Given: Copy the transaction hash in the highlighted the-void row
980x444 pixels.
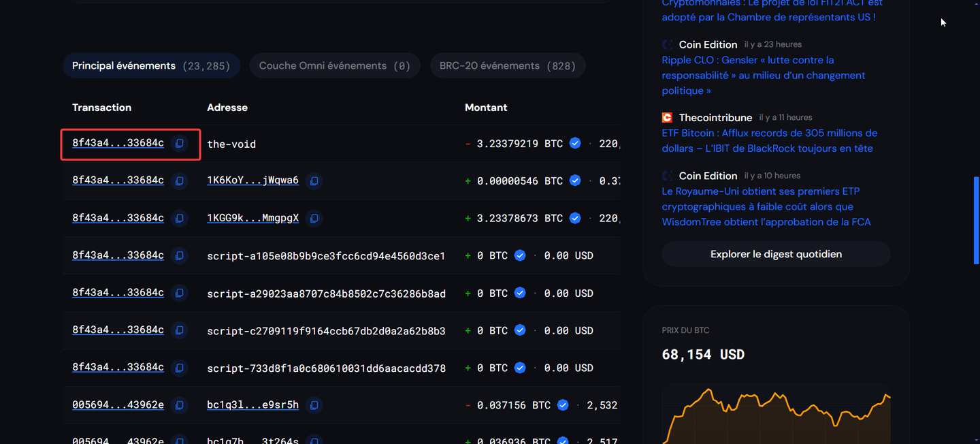Looking at the screenshot, I should tap(179, 144).
